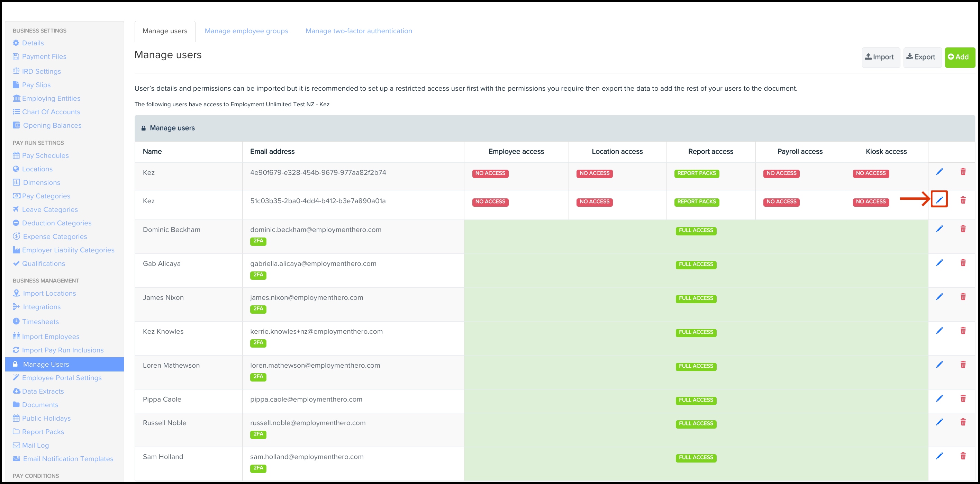Screen dimensions: 980x484
Task: Select Manage Users in sidebar
Action: coord(64,364)
